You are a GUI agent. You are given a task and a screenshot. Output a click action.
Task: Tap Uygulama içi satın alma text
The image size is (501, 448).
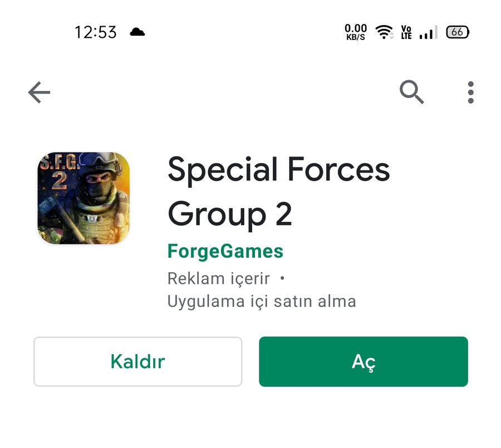262,301
